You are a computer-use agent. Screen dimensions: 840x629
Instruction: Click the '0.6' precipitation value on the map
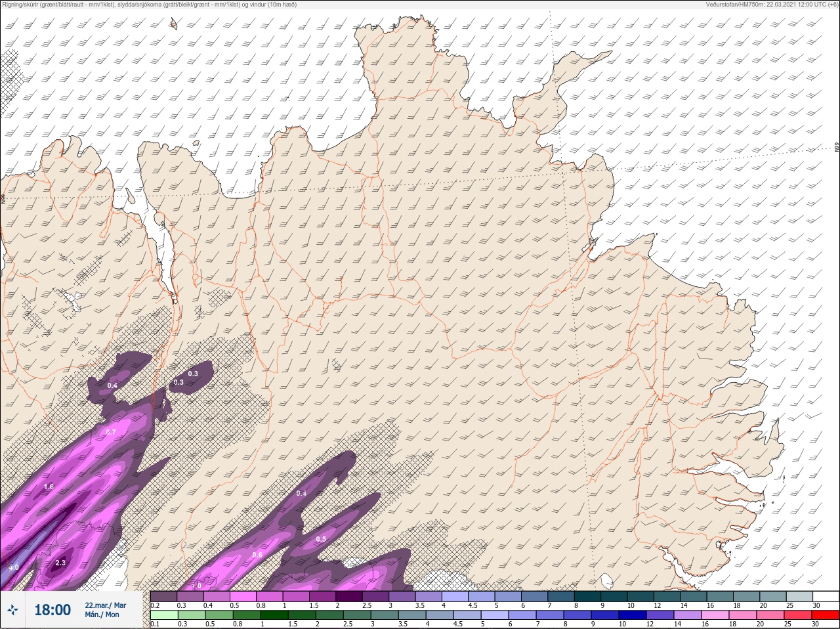point(257,555)
